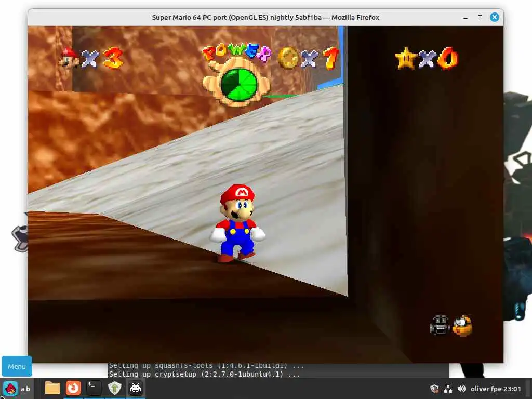The height and width of the screenshot is (399, 532).
Task: Open the Menu button
Action: pos(17,366)
